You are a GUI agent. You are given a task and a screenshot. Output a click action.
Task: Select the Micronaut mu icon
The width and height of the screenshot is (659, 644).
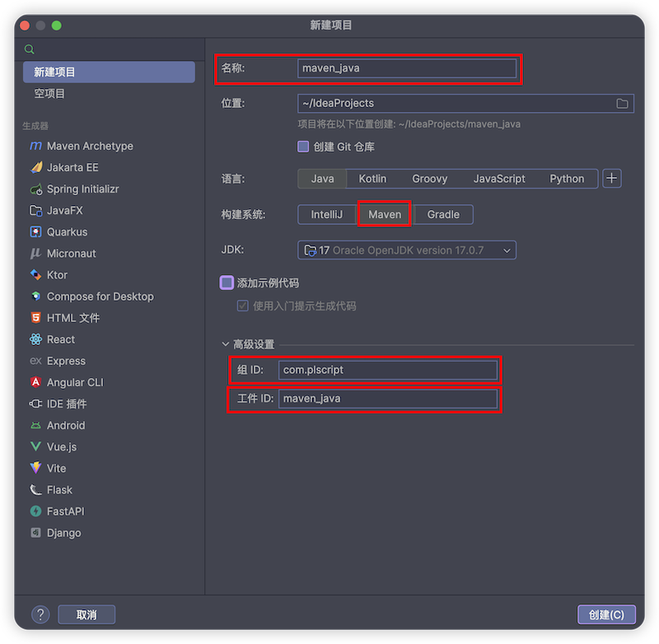(35, 254)
